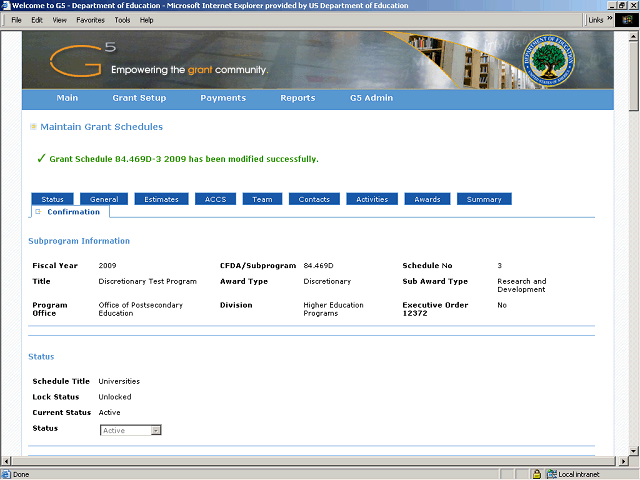The image size is (640, 480).
Task: Open the View menu
Action: (x=60, y=20)
